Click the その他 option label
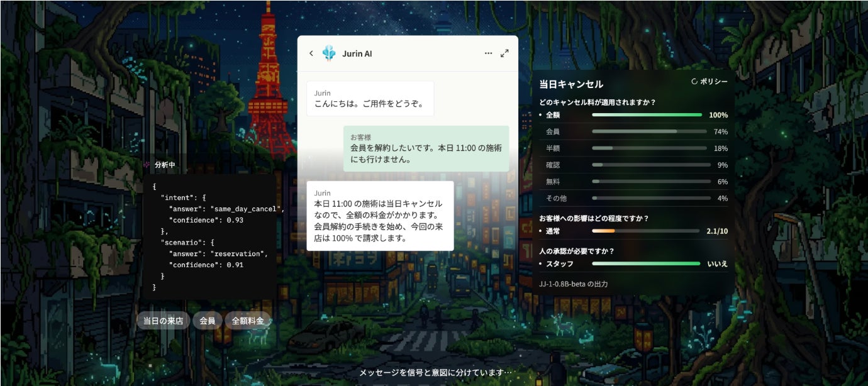Image resolution: width=868 pixels, height=386 pixels. click(557, 198)
